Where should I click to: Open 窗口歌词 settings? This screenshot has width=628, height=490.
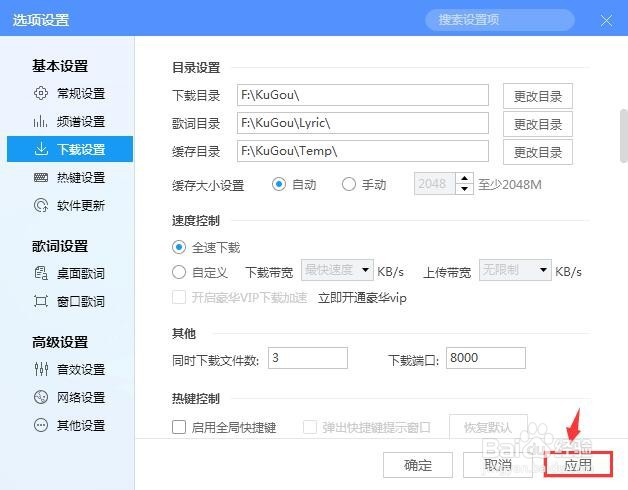pos(70,301)
